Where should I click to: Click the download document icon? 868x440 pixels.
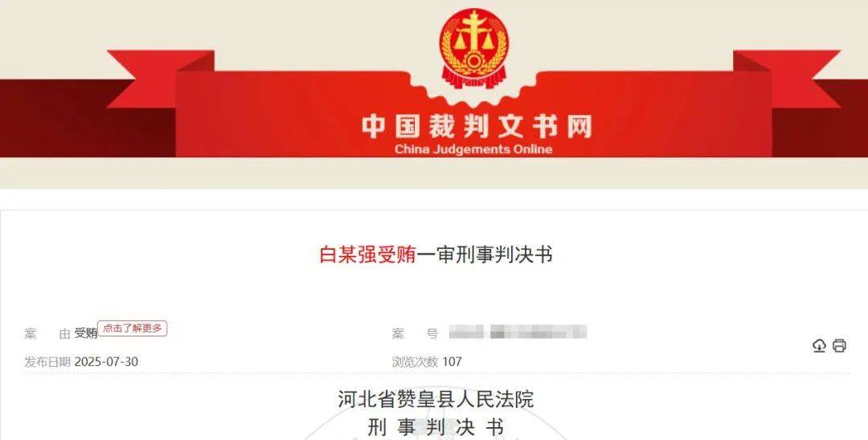click(819, 346)
